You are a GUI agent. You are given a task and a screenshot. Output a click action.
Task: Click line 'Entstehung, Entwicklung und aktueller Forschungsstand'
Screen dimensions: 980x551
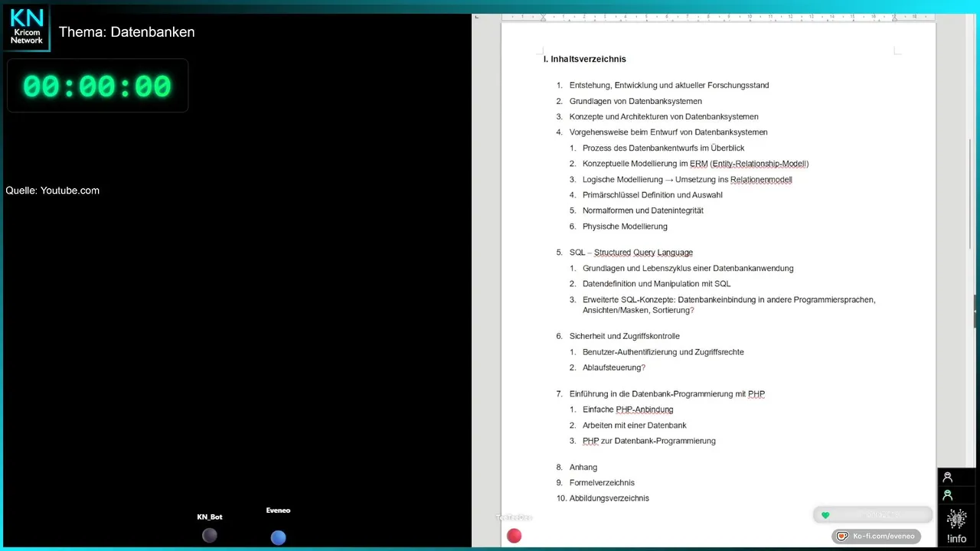(669, 85)
